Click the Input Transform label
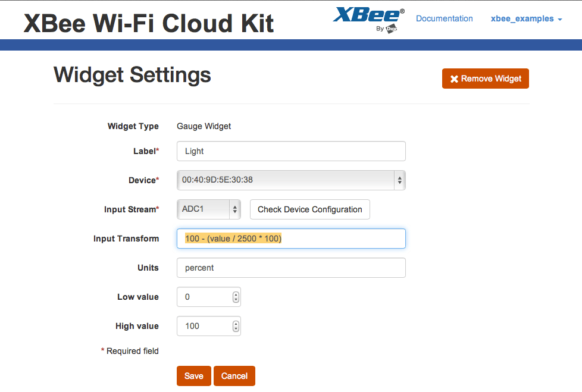The width and height of the screenshot is (582, 392). click(x=126, y=239)
